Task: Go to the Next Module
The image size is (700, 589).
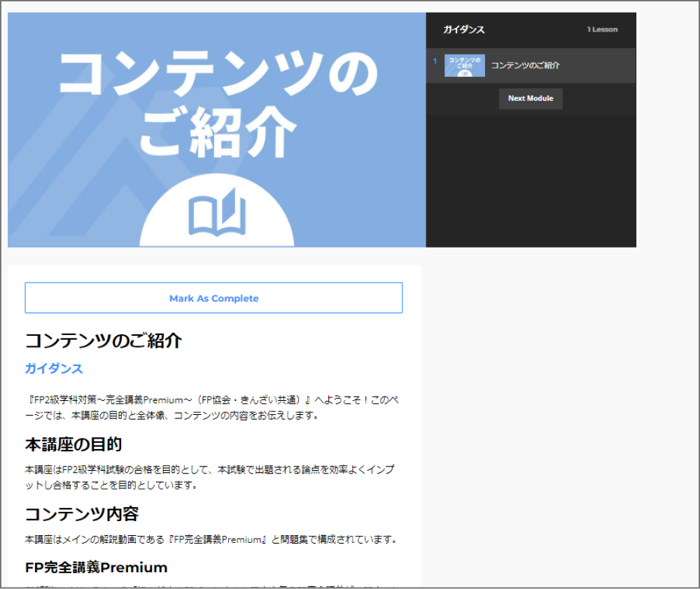Action: pyautogui.click(x=531, y=99)
